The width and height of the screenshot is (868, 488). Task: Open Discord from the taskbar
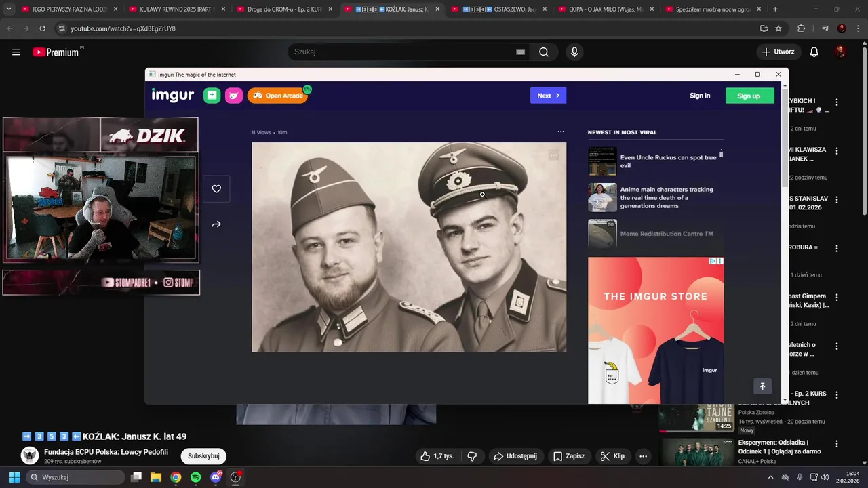point(216,477)
